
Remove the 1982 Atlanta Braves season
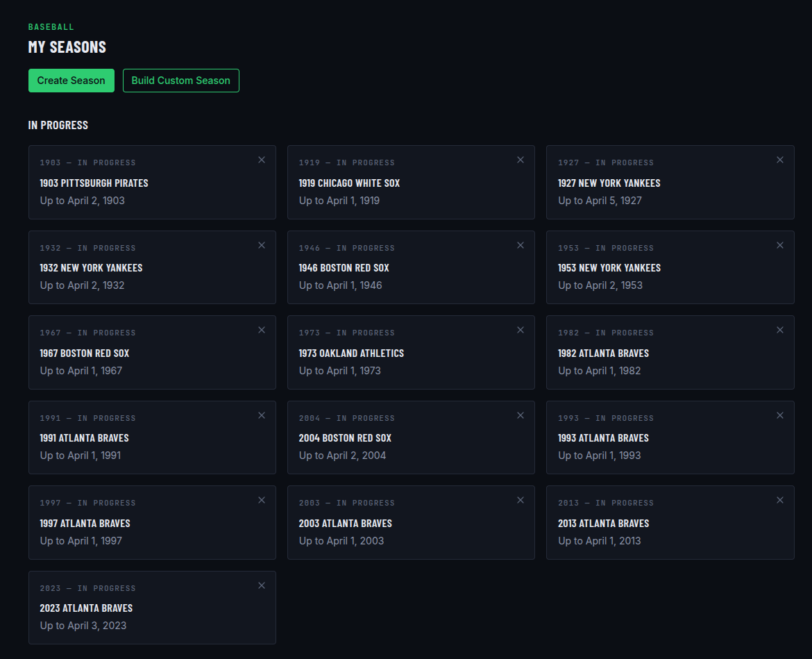click(780, 330)
